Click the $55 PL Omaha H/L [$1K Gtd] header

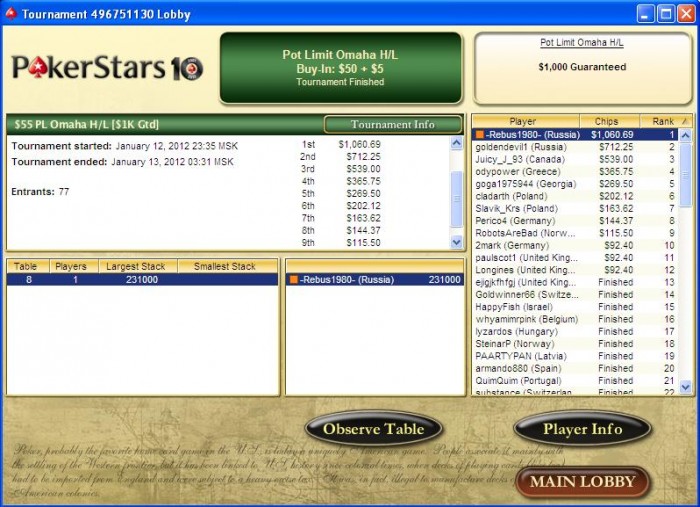tap(86, 125)
